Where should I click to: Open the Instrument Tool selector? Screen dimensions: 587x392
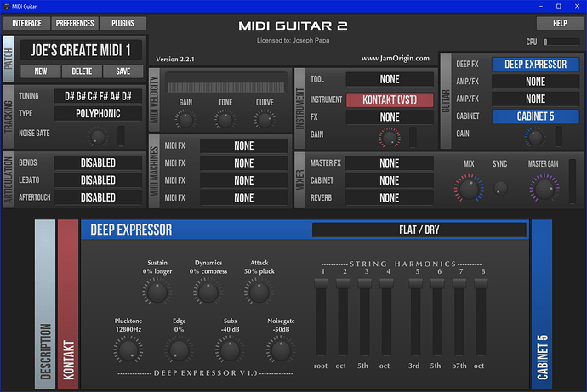click(390, 79)
